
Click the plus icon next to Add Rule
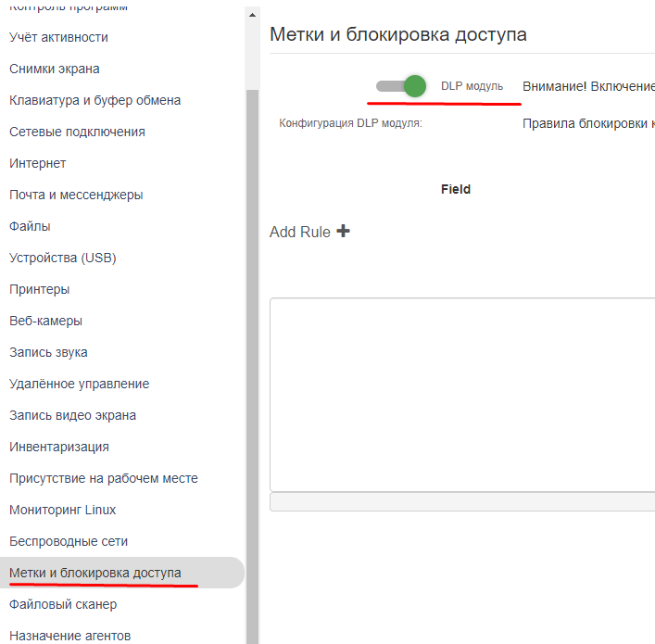coord(343,232)
